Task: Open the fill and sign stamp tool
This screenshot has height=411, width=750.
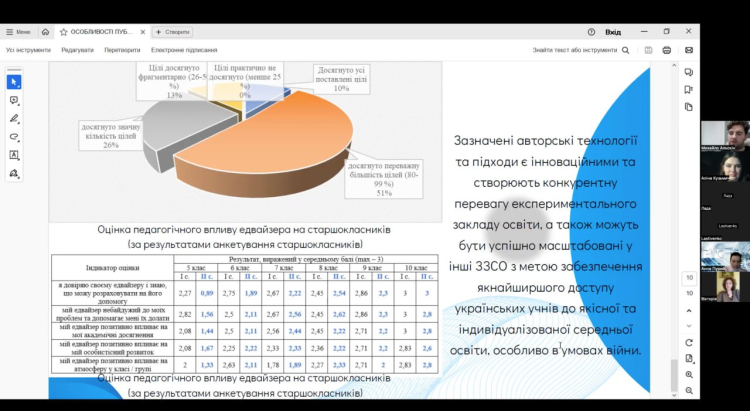Action: click(14, 173)
